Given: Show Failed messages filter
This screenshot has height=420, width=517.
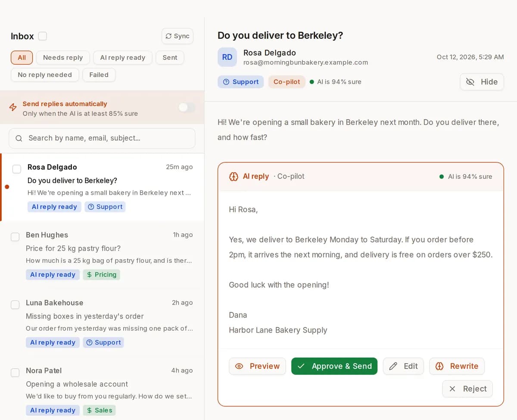Looking at the screenshot, I should (x=99, y=75).
